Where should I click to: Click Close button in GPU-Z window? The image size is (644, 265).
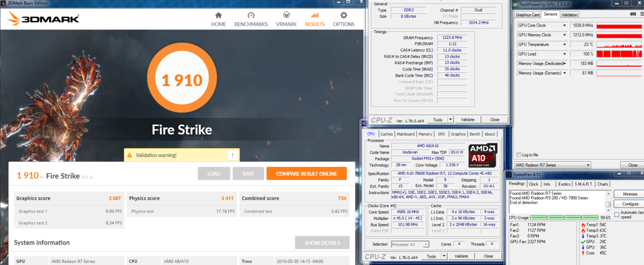coord(632,165)
